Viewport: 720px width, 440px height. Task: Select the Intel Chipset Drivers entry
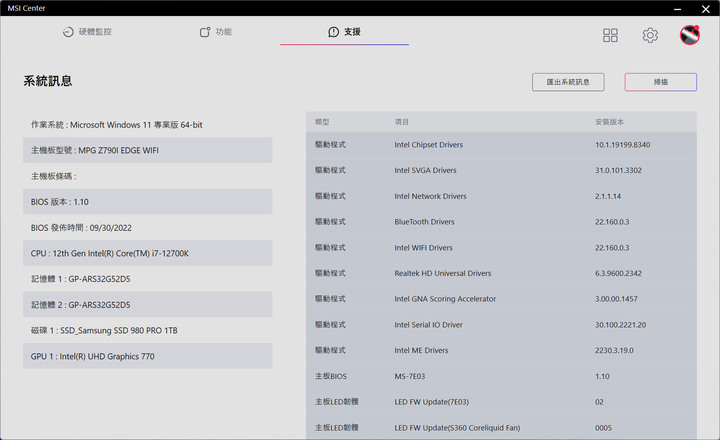[x=501, y=145]
